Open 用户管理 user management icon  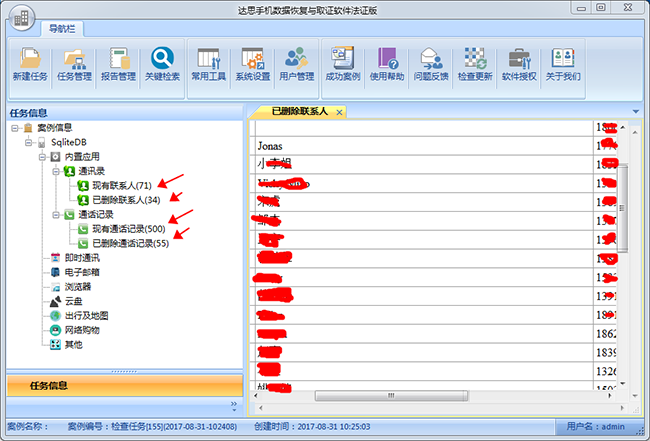click(296, 64)
